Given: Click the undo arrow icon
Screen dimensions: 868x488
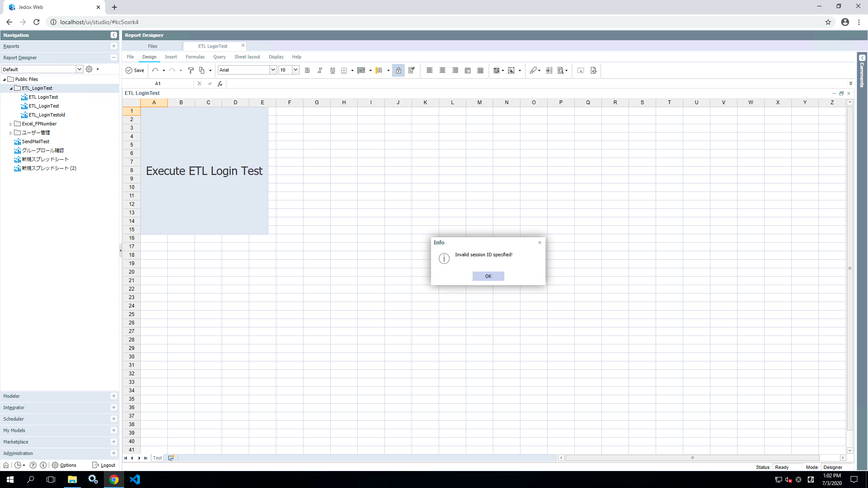Looking at the screenshot, I should tap(155, 70).
